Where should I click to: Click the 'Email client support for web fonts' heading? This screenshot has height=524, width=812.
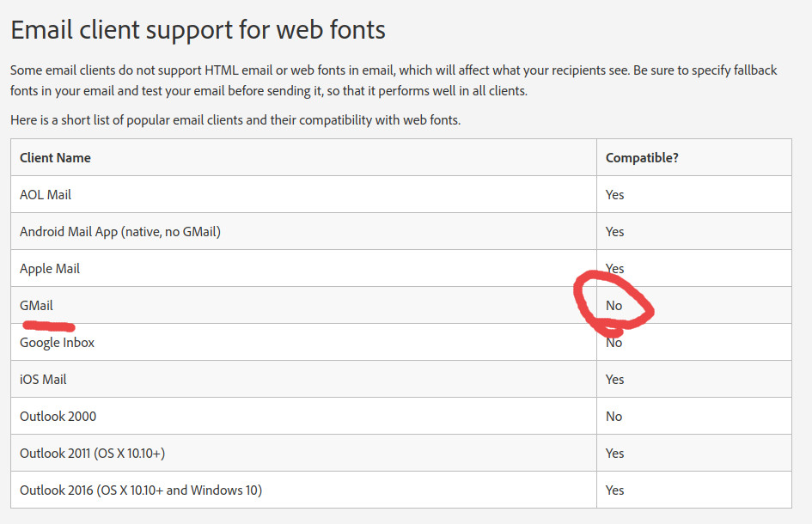[198, 30]
